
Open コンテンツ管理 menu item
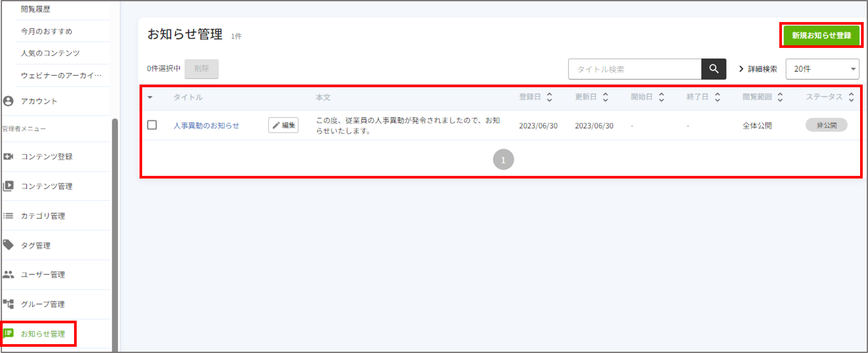pyautogui.click(x=47, y=186)
